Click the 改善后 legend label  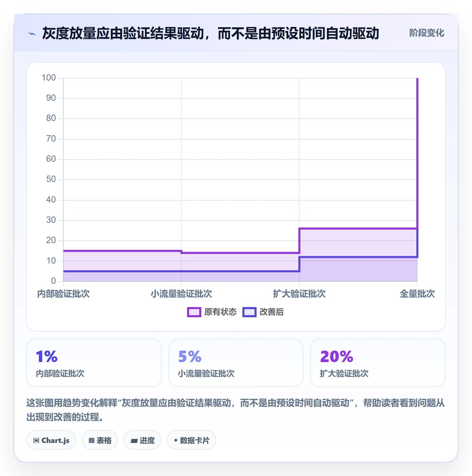[x=271, y=312]
